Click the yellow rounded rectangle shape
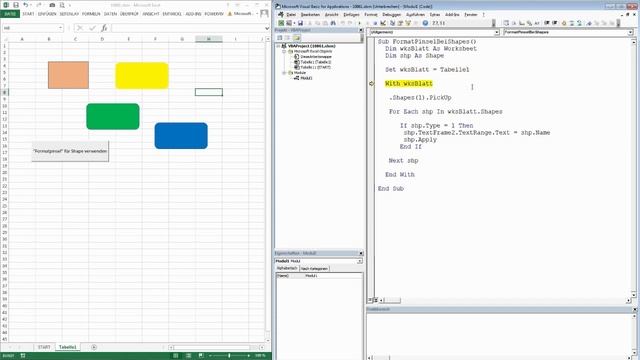 point(142,76)
